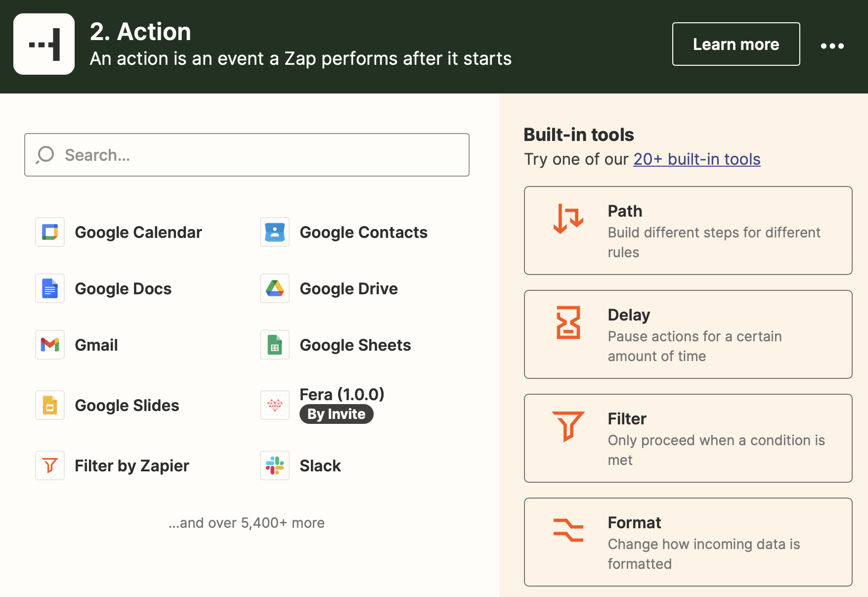The width and height of the screenshot is (868, 597).
Task: Click the Google Contacts app icon
Action: pos(275,232)
